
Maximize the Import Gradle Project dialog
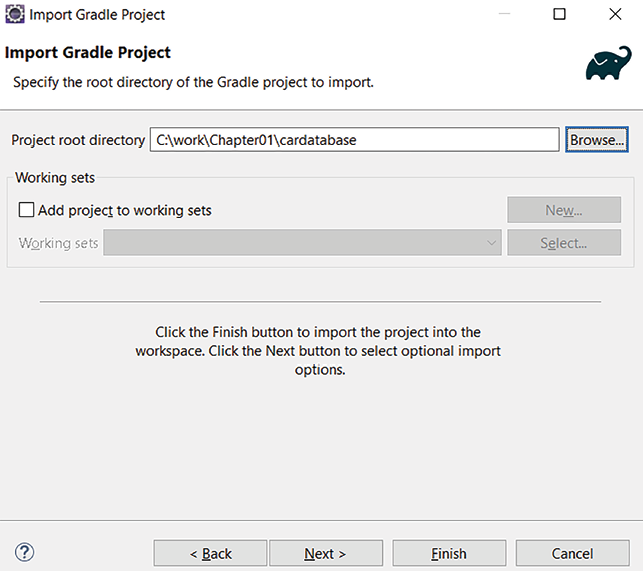pos(559,15)
